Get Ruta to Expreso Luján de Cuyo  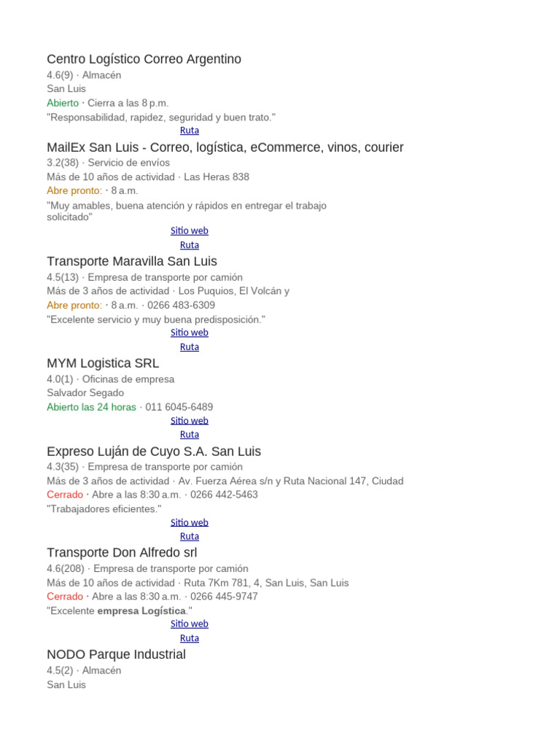[189, 536]
